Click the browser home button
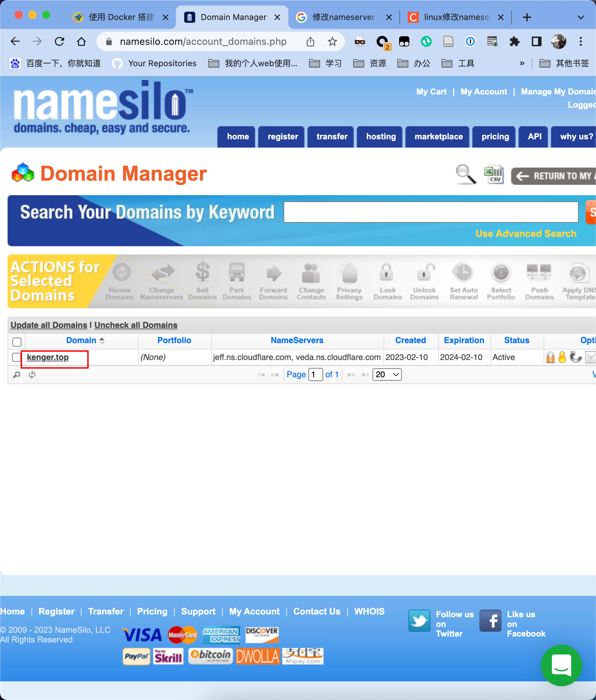 pyautogui.click(x=81, y=41)
